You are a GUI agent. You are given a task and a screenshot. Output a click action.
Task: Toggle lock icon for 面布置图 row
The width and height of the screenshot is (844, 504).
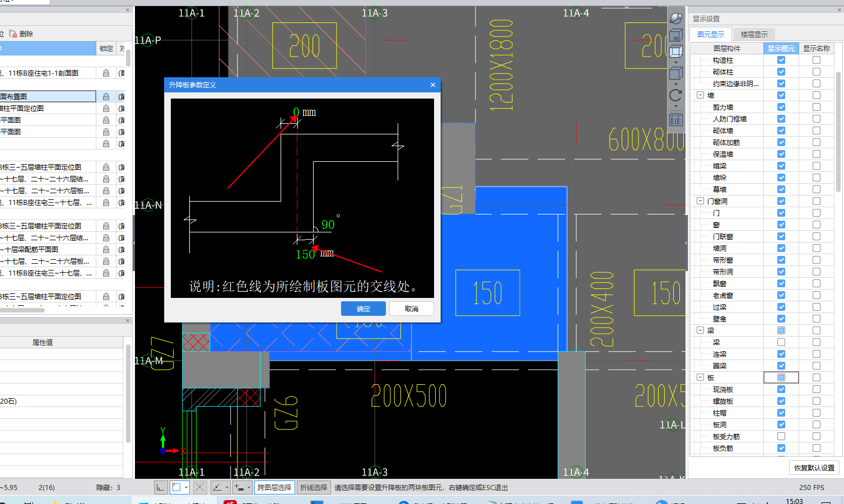[106, 96]
